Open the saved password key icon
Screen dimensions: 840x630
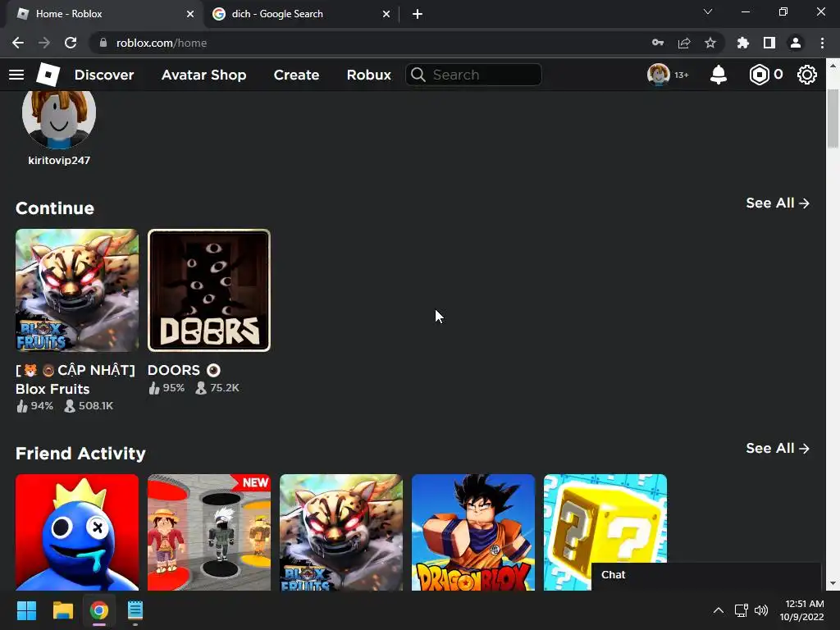coord(658,43)
